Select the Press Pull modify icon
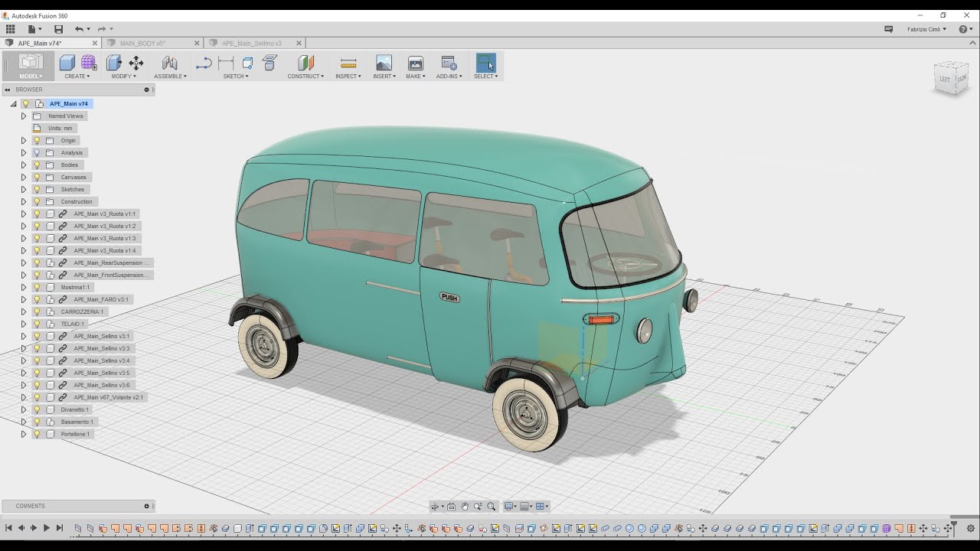Screen dimensions: 980x551 tap(114, 63)
